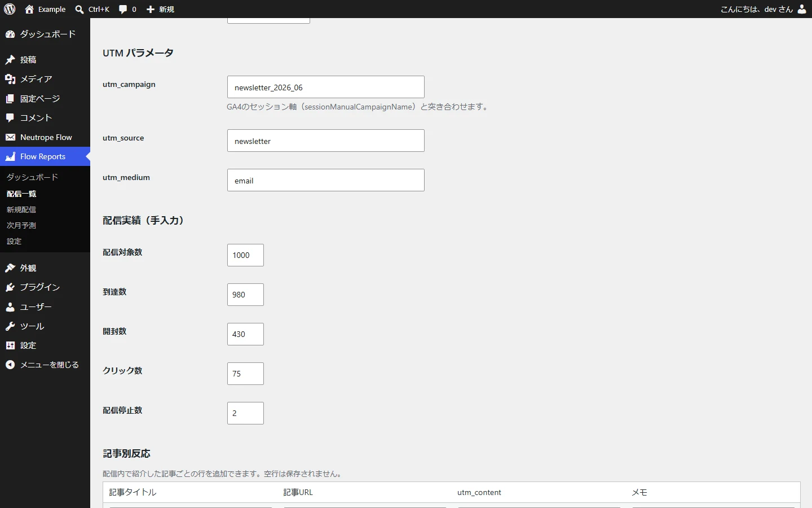Click the クリック数 label

pos(122,371)
